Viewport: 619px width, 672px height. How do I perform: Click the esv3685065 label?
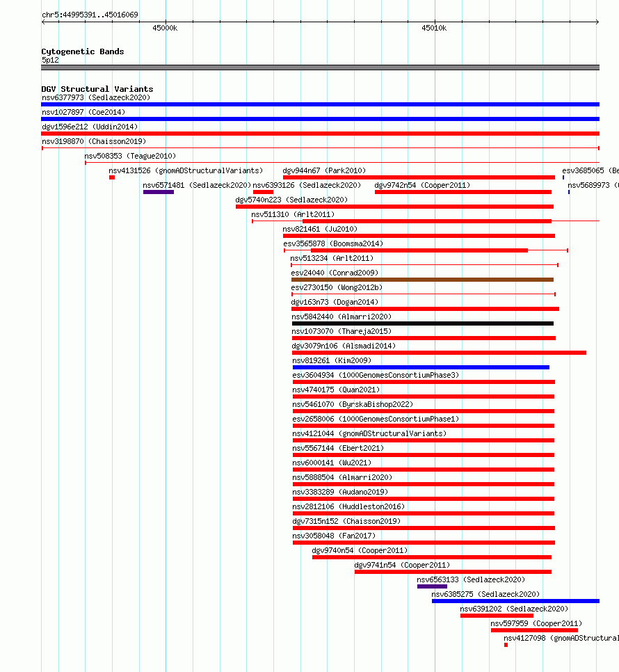[x=590, y=170]
